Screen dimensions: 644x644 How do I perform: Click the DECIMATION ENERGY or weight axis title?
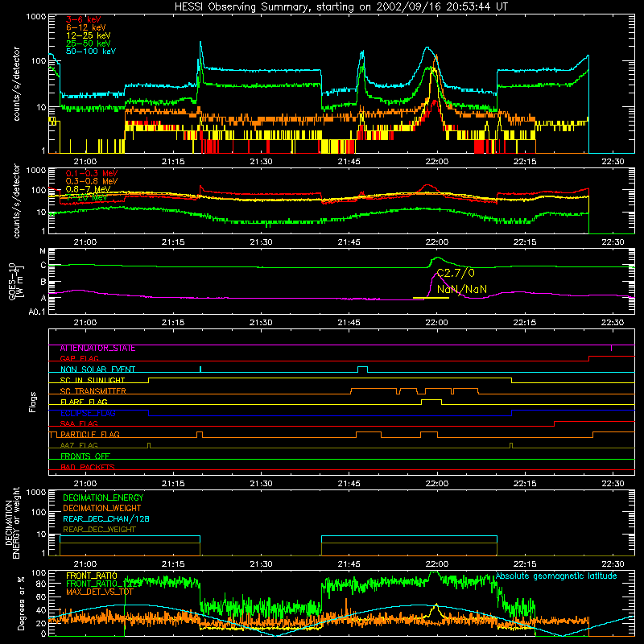click(12, 522)
